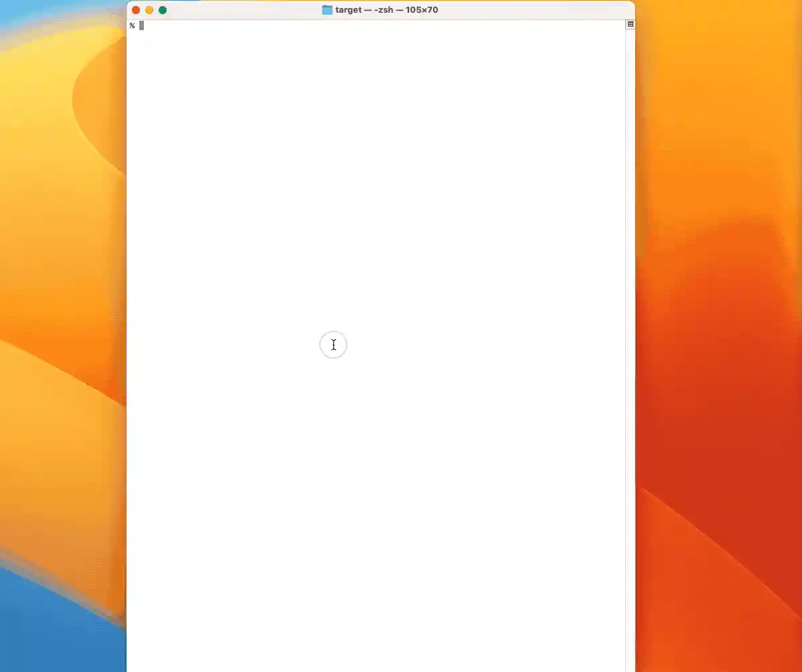Click the blinking block cursor at the prompt

(141, 25)
